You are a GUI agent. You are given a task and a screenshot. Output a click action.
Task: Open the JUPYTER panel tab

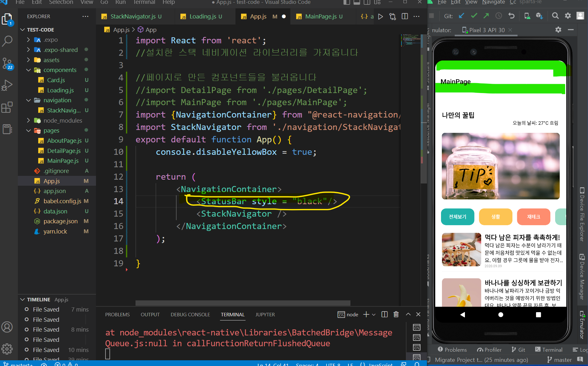(265, 314)
